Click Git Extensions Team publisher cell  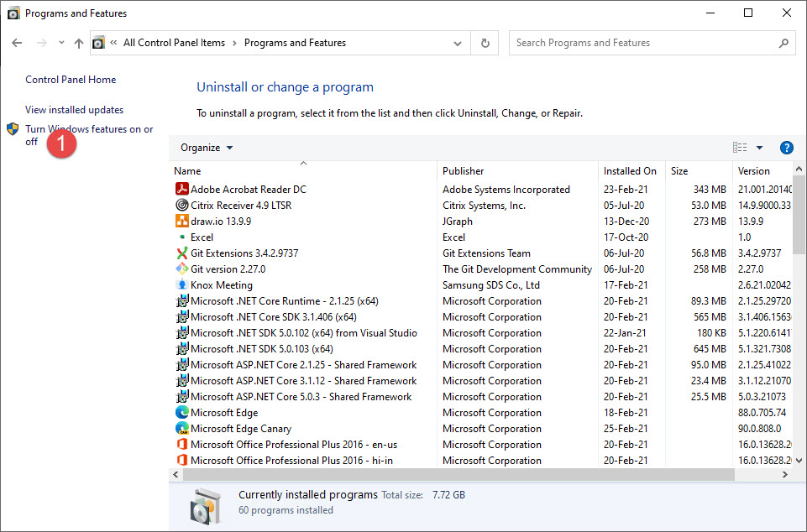(x=486, y=253)
